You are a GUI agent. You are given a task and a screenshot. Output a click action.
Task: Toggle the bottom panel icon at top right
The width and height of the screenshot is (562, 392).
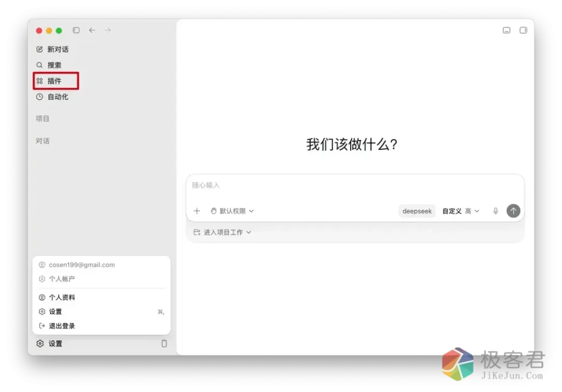point(507,30)
